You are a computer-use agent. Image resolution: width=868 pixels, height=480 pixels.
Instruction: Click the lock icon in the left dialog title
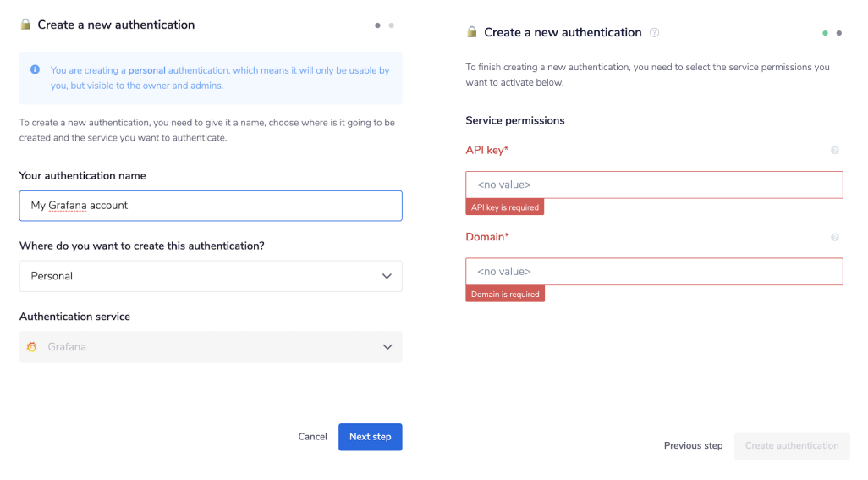(25, 25)
